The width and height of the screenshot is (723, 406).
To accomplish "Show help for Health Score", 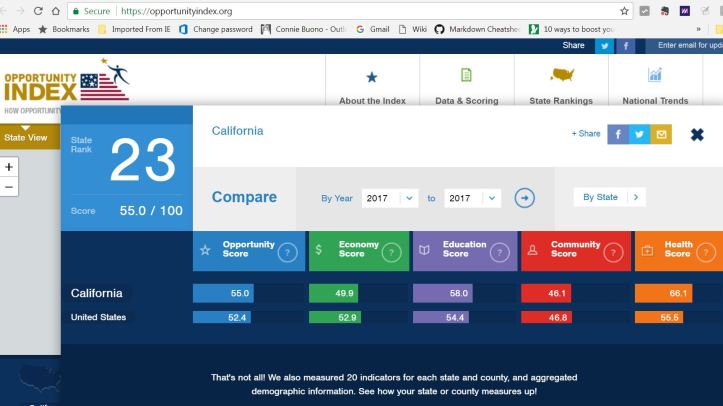I will tap(706, 252).
